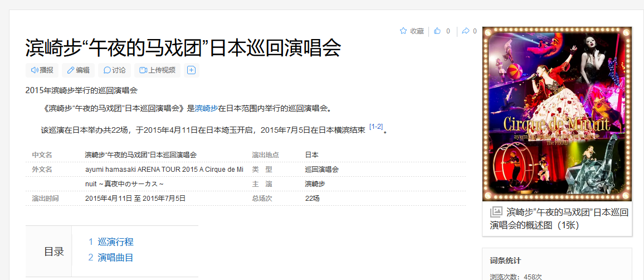Open the [1-2] reference citation
The width and height of the screenshot is (644, 280).
coord(376,127)
